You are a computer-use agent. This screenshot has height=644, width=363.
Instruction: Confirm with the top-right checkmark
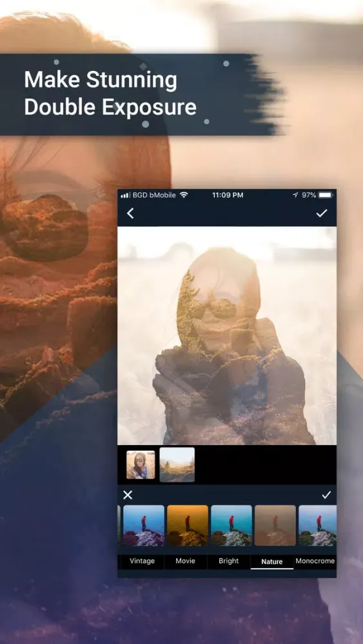pyautogui.click(x=322, y=213)
